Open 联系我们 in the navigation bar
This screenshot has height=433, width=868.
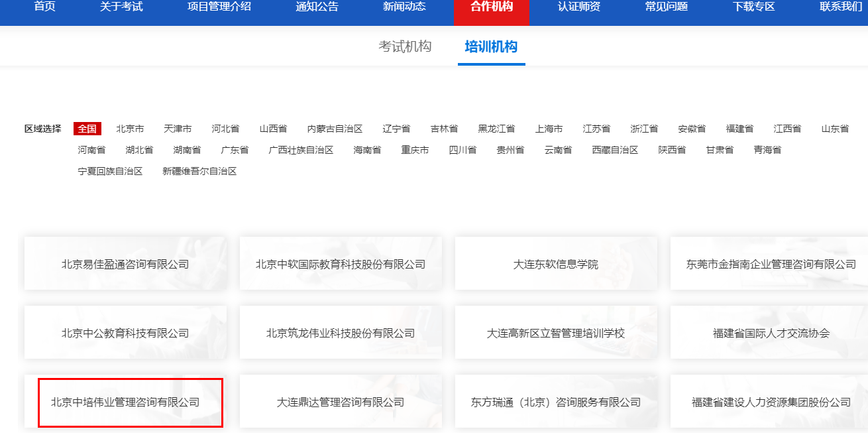point(841,7)
